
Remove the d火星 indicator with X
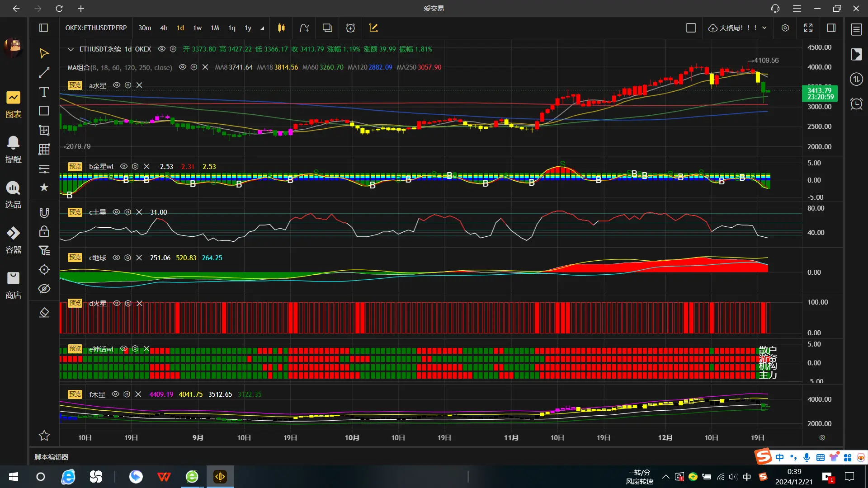140,304
